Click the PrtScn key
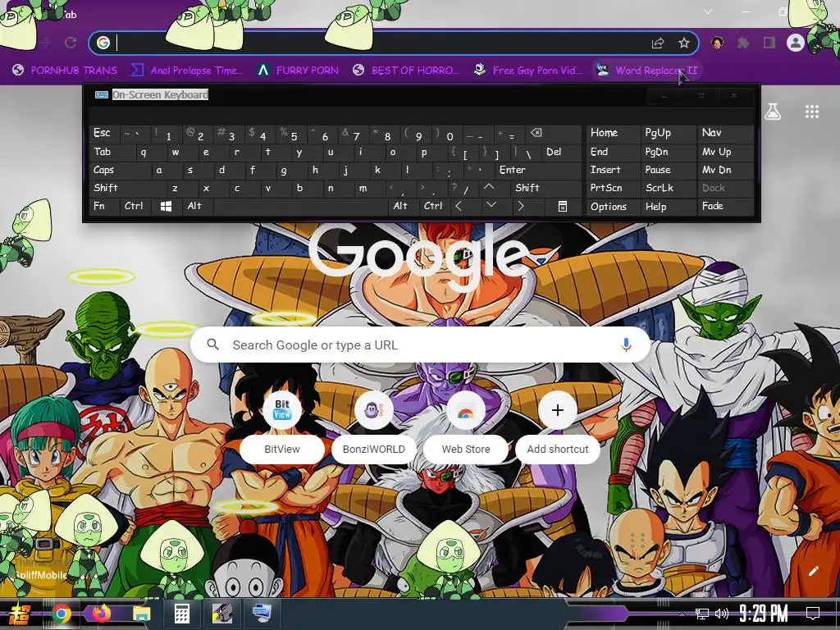 [x=614, y=188]
